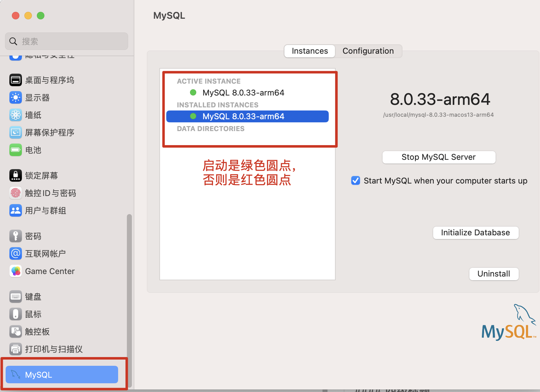This screenshot has height=392, width=540.
Task: Open Users & Groups icon (用户与群组)
Action: 16,211
